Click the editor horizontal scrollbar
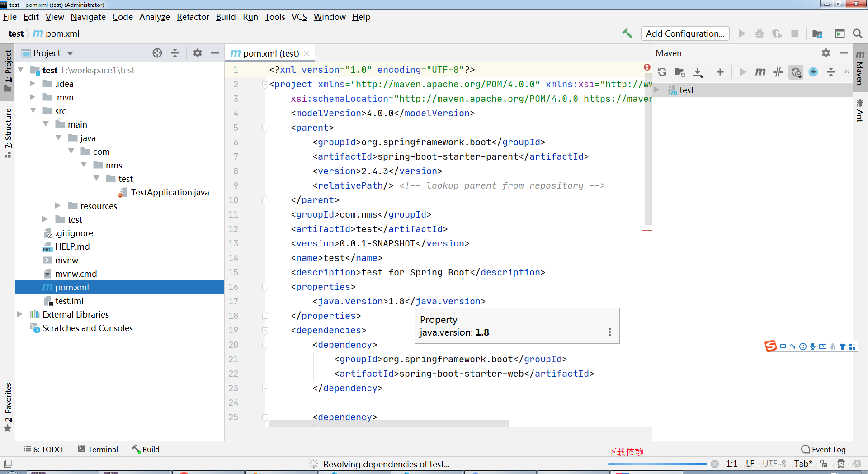Viewport: 868px width, 474px height. 388,424
